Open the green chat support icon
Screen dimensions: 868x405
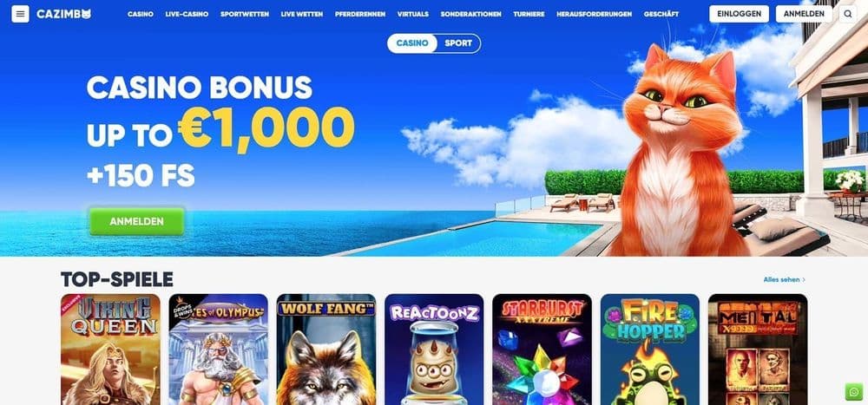853,392
